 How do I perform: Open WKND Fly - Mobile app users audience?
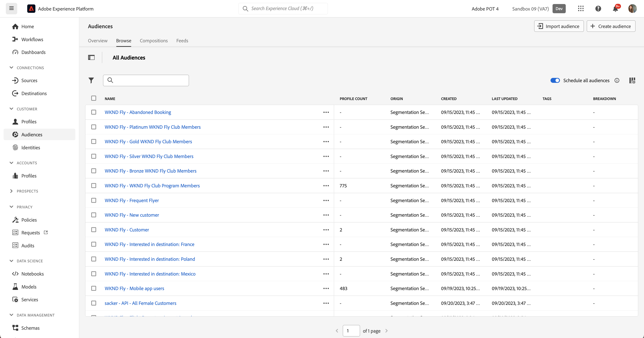[134, 289]
